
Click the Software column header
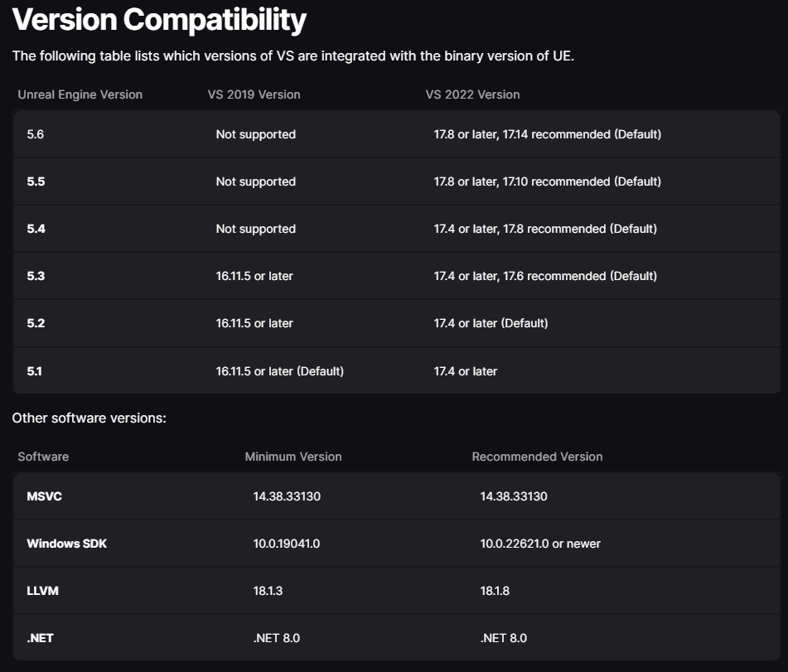[x=43, y=457]
